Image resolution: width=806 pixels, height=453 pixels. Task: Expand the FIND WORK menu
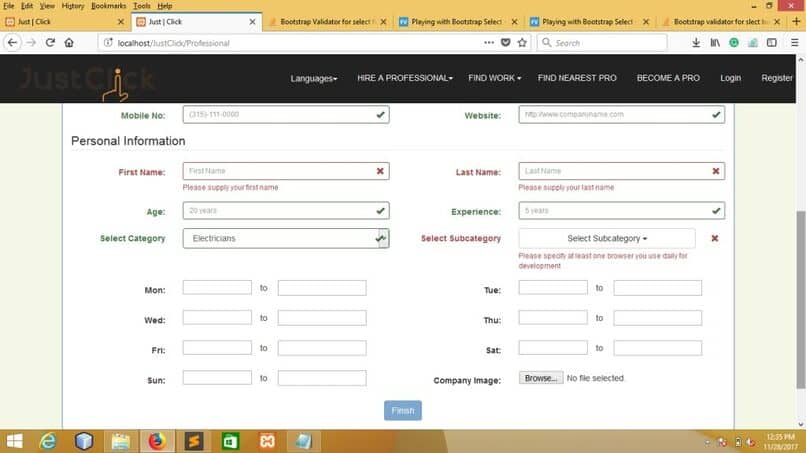[494, 78]
